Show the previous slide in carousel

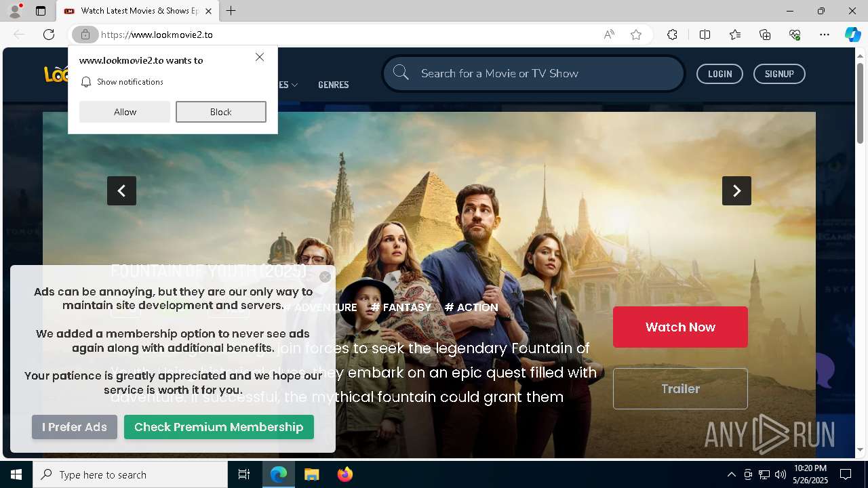point(121,191)
